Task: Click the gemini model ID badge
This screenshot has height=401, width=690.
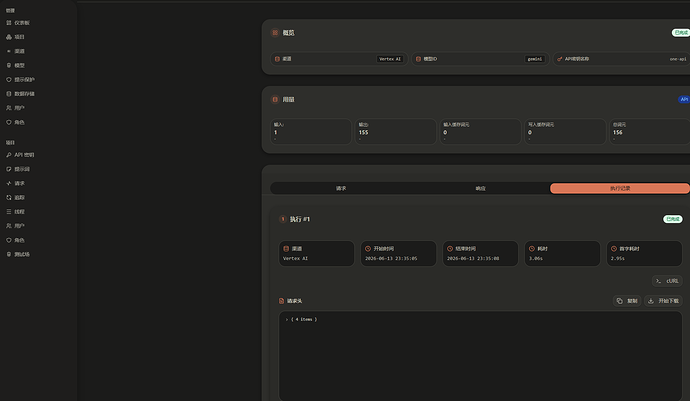Action: coord(535,59)
